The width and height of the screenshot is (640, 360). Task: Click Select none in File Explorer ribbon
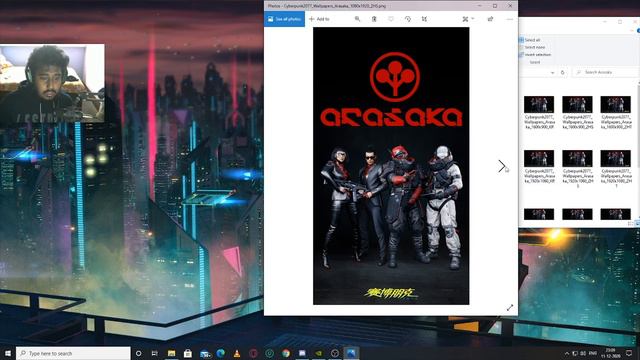coord(532,47)
